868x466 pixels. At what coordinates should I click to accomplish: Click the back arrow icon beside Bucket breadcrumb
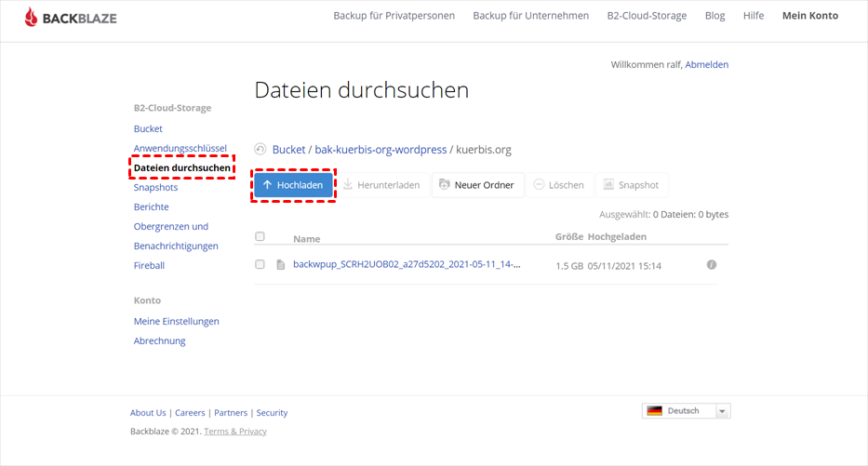tap(260, 149)
